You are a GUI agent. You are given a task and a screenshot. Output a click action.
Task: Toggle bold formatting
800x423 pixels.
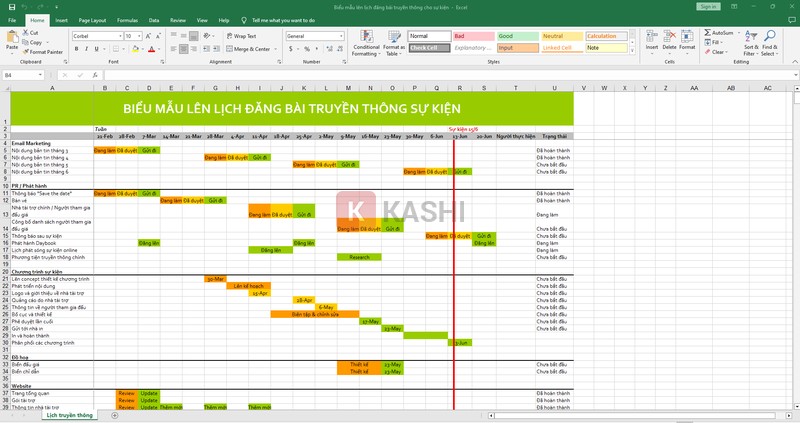pyautogui.click(x=77, y=49)
